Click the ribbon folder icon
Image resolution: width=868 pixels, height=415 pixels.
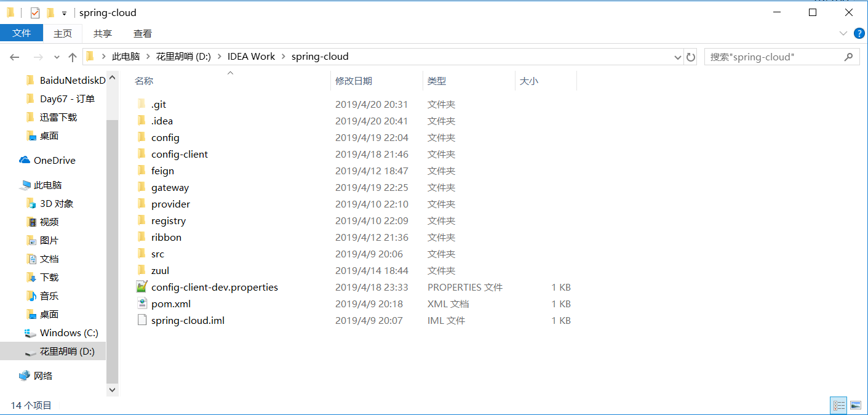click(141, 238)
